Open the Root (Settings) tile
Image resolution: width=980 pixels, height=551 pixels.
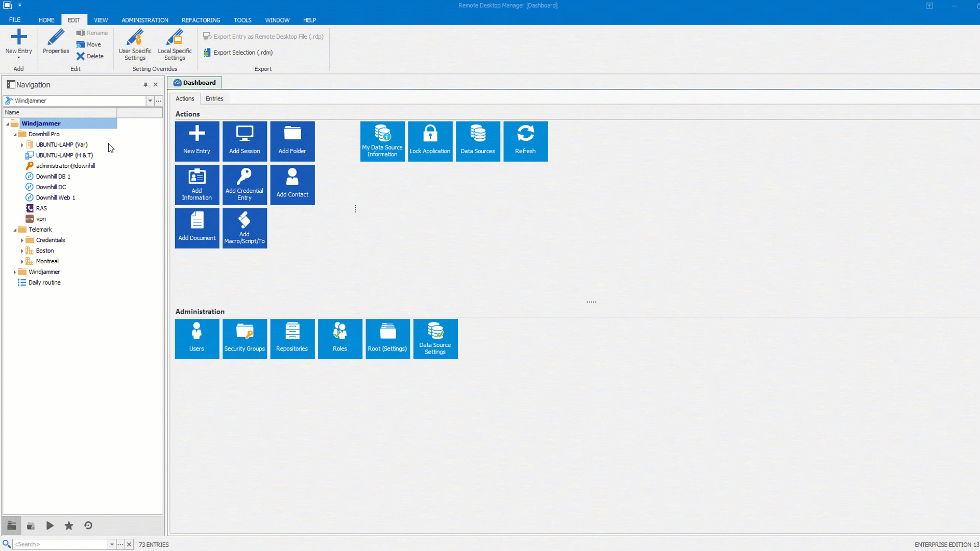(x=388, y=339)
